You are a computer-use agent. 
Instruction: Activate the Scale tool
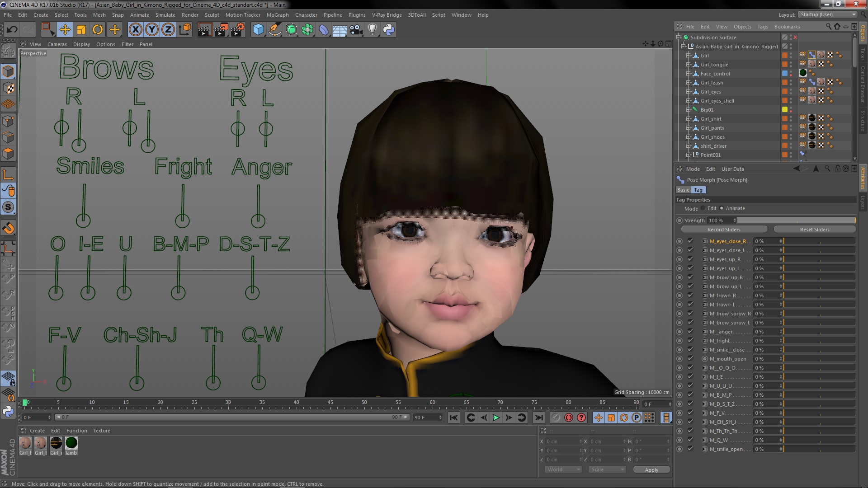click(81, 30)
